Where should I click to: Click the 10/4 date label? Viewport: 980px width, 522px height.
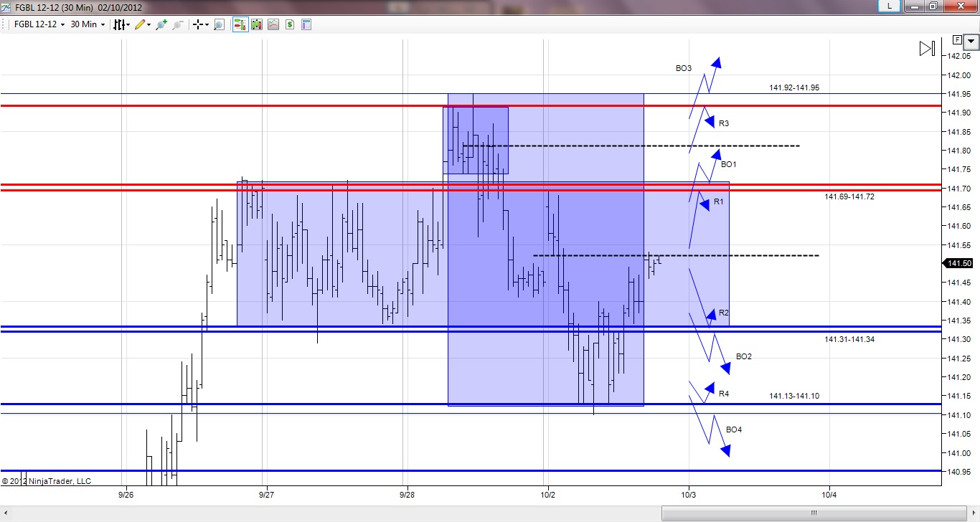tap(829, 495)
